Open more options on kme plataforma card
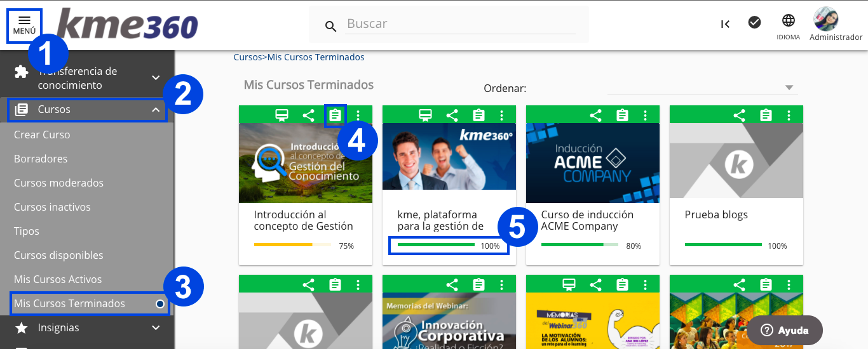 click(x=502, y=115)
